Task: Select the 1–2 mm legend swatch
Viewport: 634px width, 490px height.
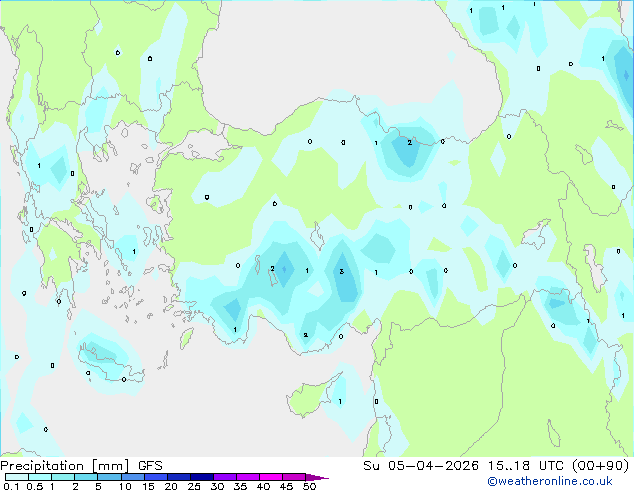Action: pyautogui.click(x=63, y=477)
